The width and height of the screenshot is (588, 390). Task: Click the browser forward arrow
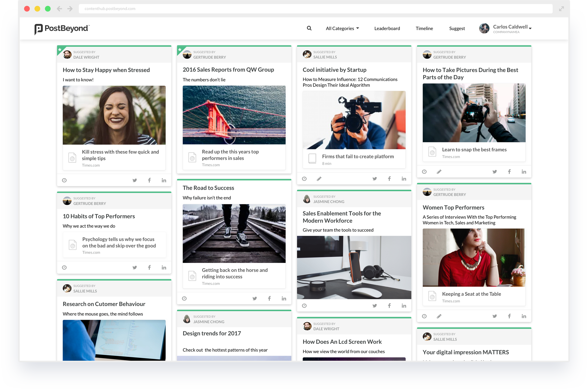(x=70, y=9)
